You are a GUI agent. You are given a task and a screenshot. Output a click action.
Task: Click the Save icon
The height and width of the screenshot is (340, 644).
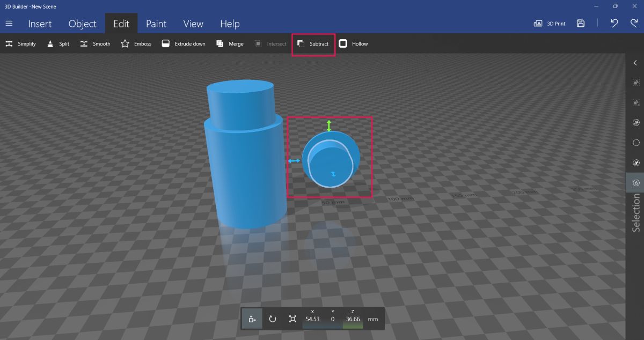point(581,24)
